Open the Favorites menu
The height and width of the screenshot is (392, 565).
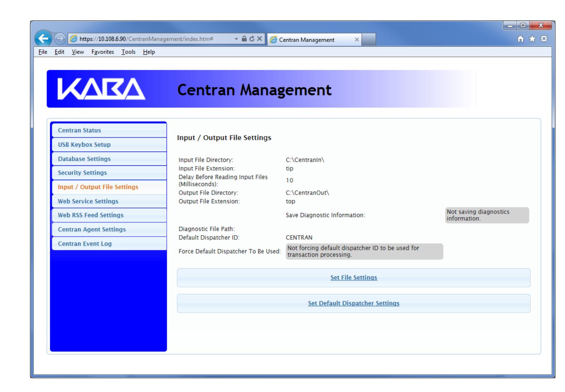tap(103, 52)
